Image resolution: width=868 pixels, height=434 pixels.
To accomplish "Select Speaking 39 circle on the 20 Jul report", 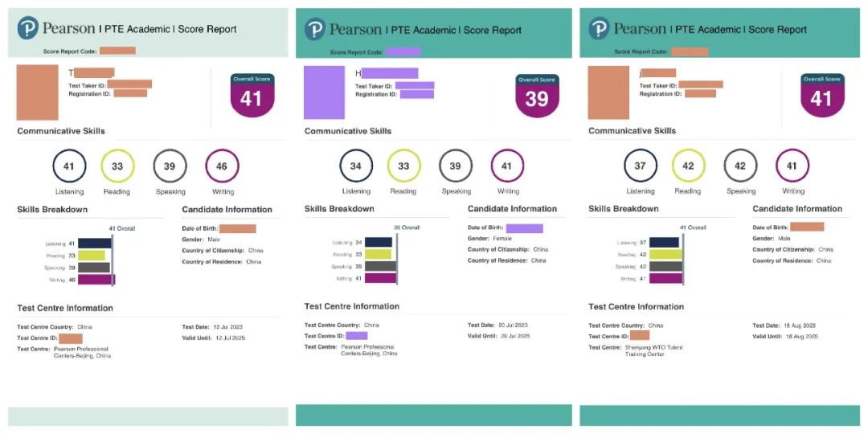I will [457, 166].
